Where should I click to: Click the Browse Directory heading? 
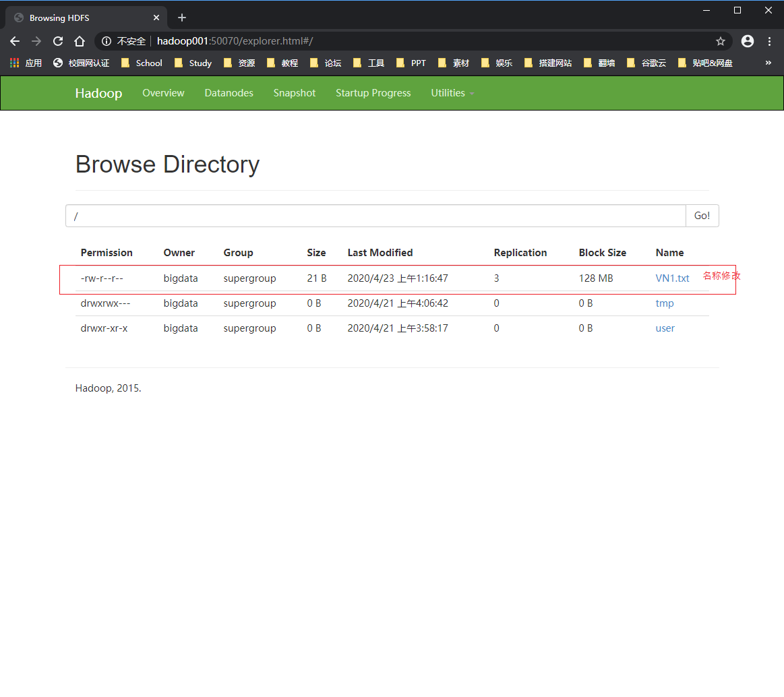tap(167, 164)
